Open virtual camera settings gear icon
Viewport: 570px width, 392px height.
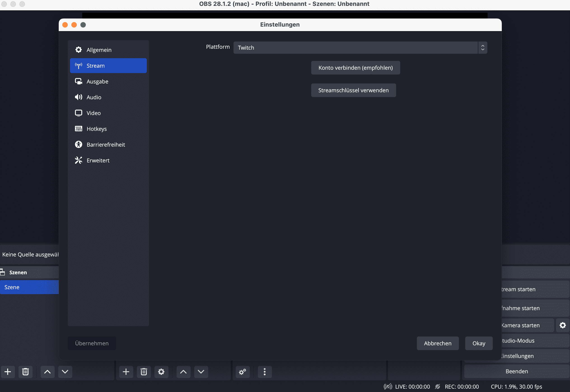coord(563,325)
